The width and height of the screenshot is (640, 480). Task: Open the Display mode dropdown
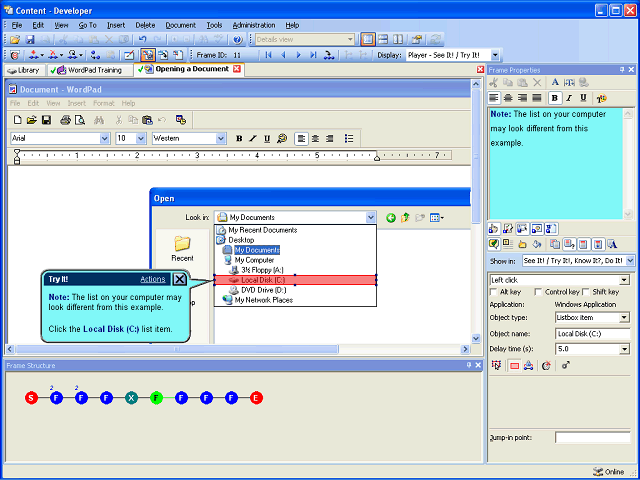point(495,55)
